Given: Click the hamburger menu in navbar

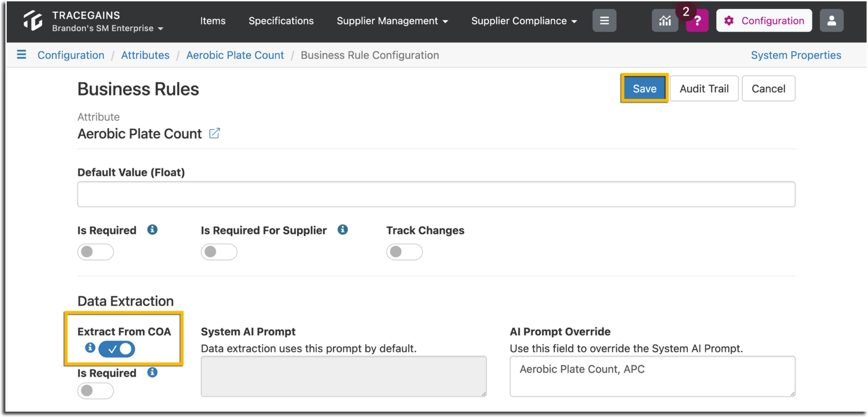Looking at the screenshot, I should (x=604, y=21).
